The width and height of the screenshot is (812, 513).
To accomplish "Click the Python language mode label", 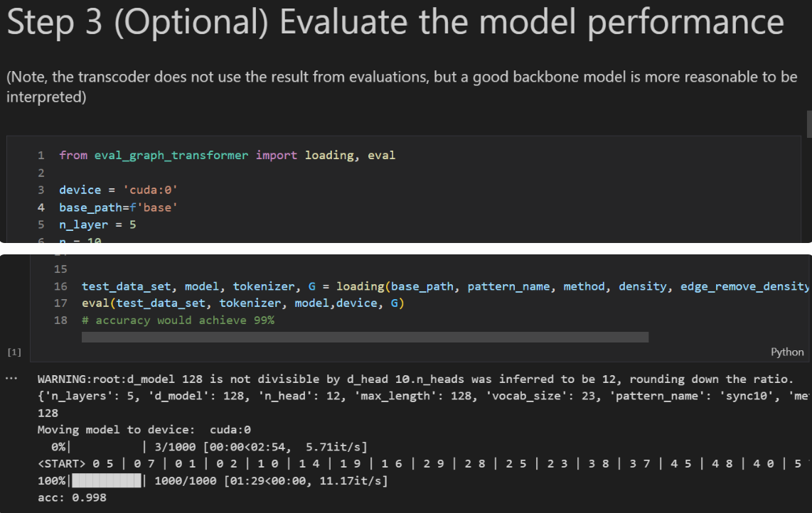I will [787, 352].
